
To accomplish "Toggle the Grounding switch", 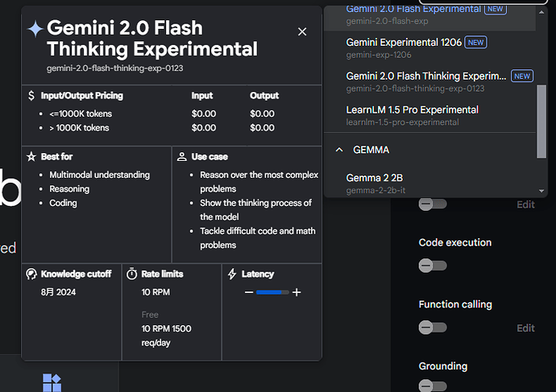I will (x=433, y=386).
